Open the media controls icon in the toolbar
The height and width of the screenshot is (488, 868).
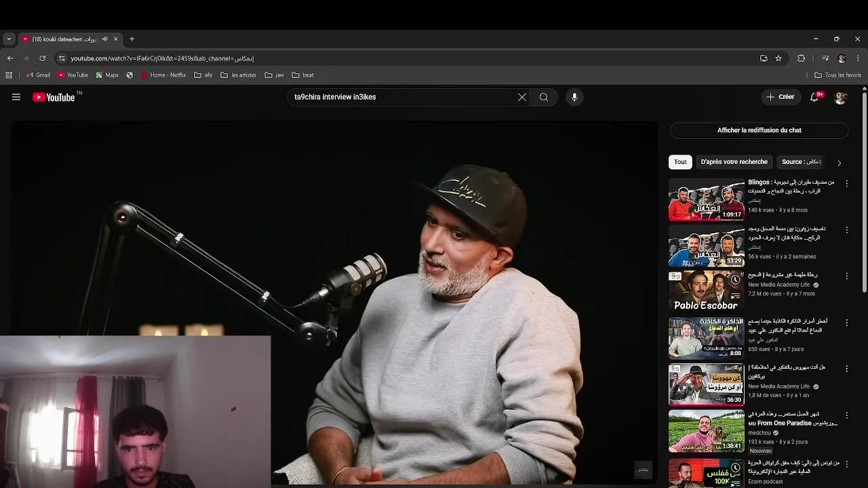tap(825, 58)
